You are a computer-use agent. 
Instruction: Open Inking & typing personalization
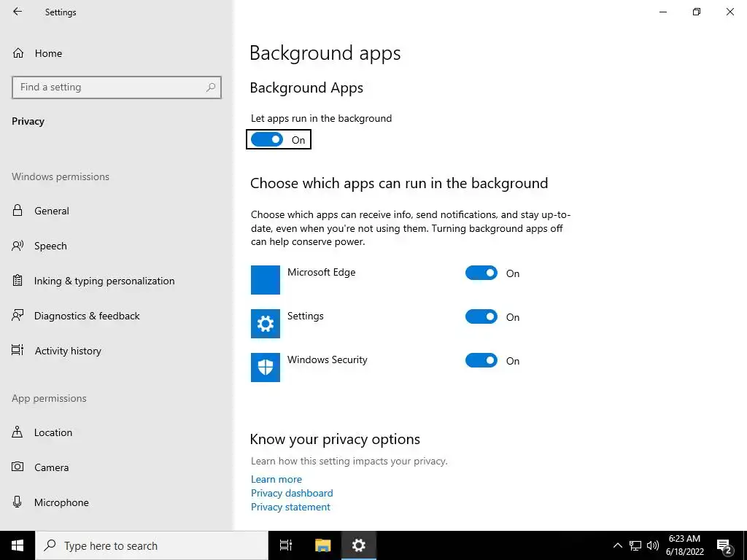[117, 281]
